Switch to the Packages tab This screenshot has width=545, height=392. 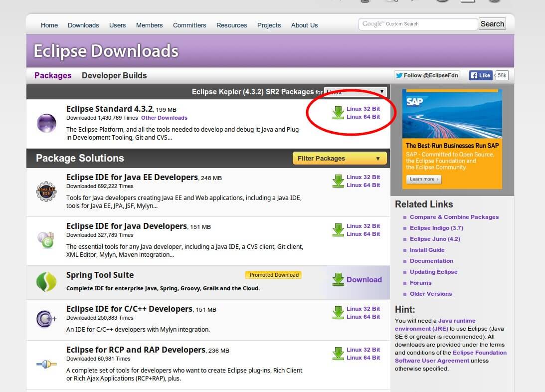[53, 75]
